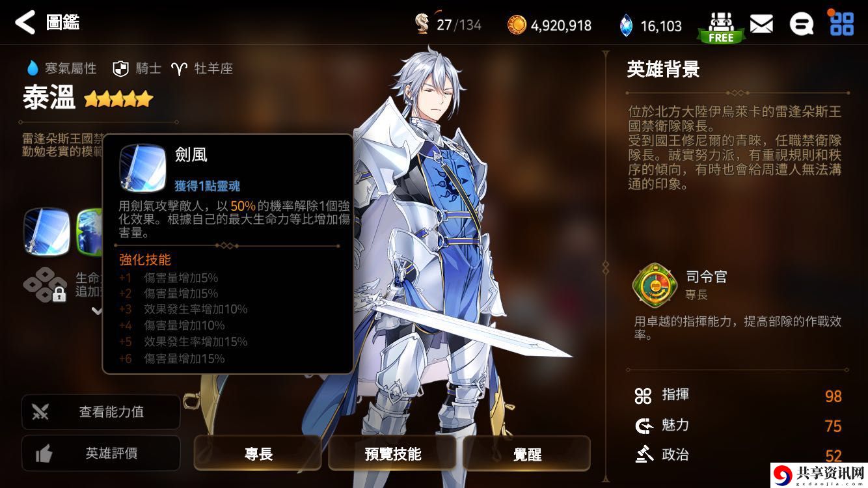Go back using the arrow beside 圖鑑
The image size is (868, 488).
pyautogui.click(x=25, y=23)
